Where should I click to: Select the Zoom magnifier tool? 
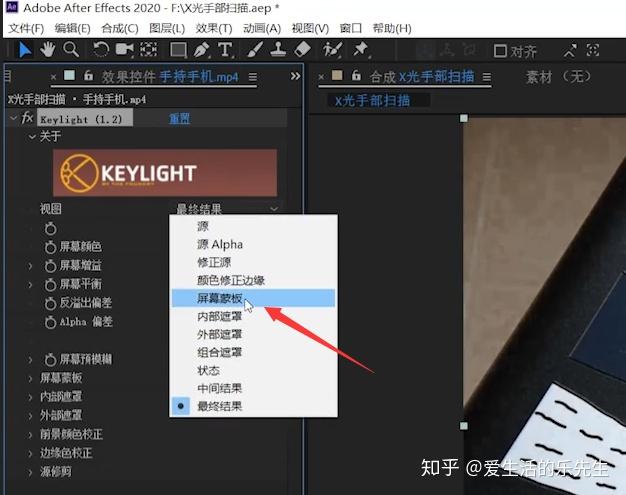71,50
